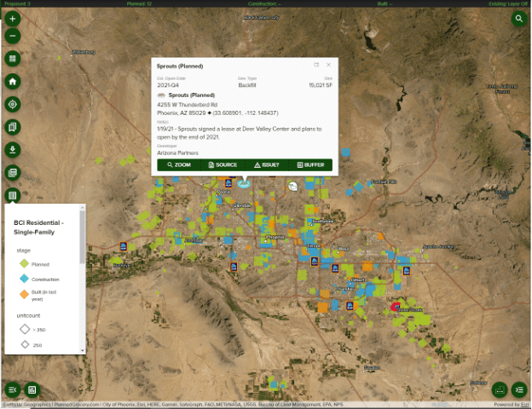Click the developer name Arizona Partners

(x=177, y=153)
